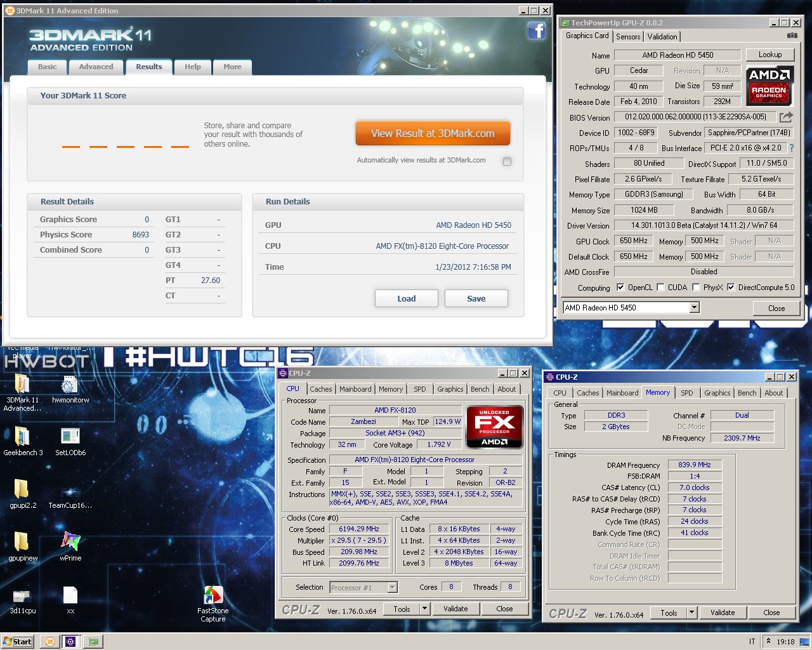The width and height of the screenshot is (812, 650).
Task: Open Tools dropdown arrow in CPU-Z Memory window
Action: [x=691, y=613]
